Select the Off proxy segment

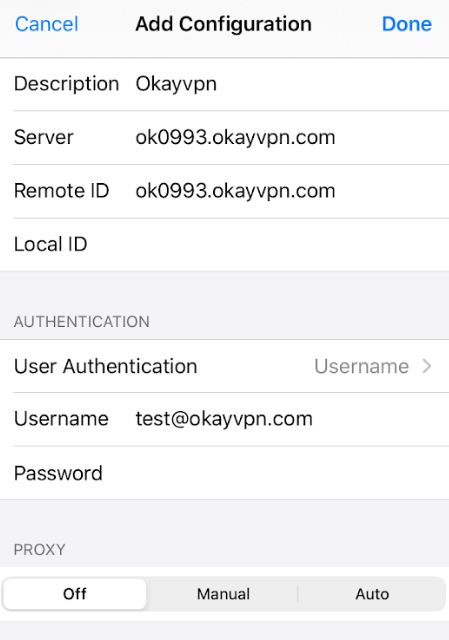pyautogui.click(x=75, y=594)
